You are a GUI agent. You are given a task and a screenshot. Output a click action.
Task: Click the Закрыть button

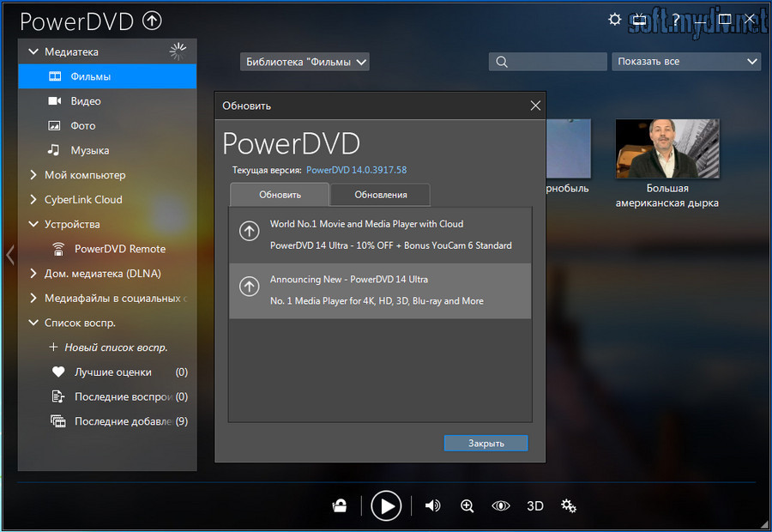(x=486, y=443)
